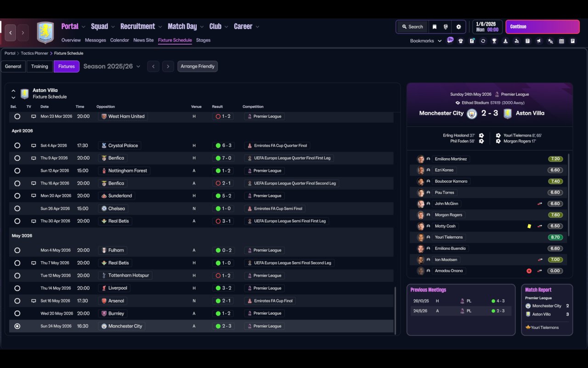Click the Tottenham Hotspur crest in the fixture list
This screenshot has height=368, width=588.
coord(104,276)
